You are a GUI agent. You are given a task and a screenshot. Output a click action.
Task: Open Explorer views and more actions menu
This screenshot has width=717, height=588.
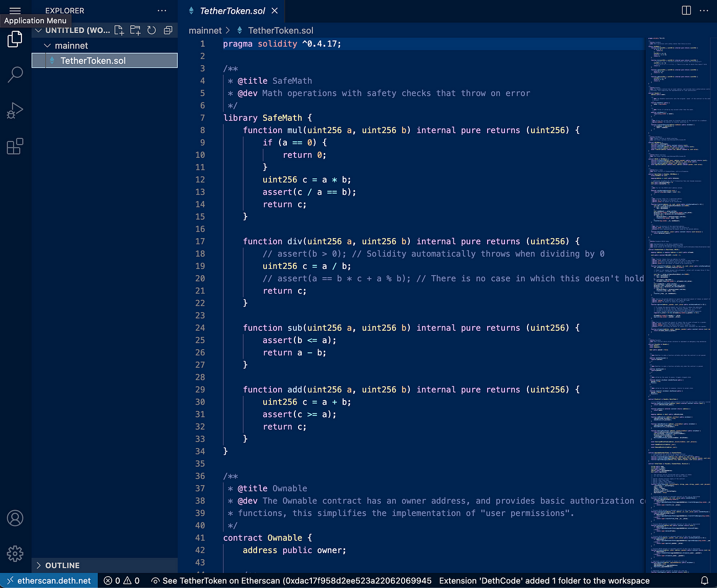pos(162,10)
